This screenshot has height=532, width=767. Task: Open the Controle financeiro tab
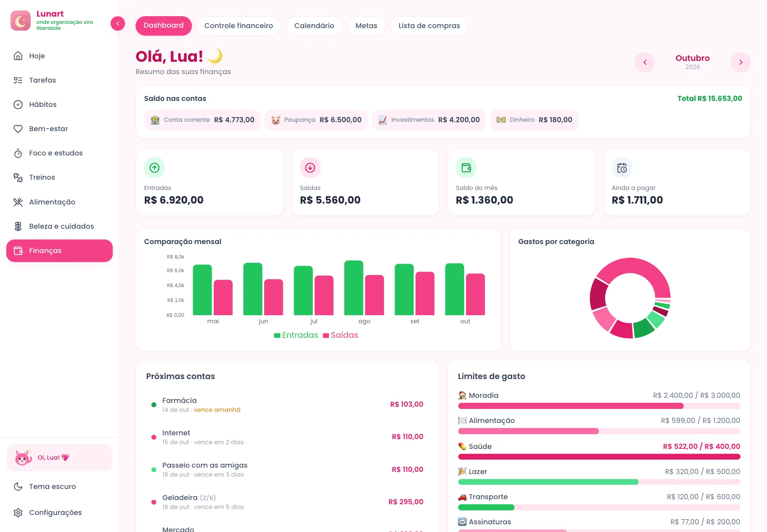point(239,26)
